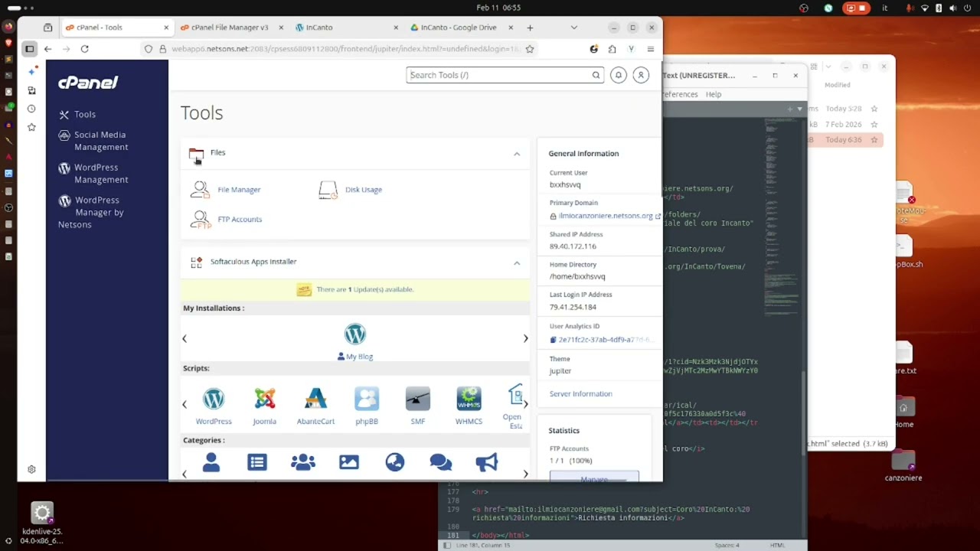The height and width of the screenshot is (551, 980).
Task: Go back in the browser
Action: point(47,49)
